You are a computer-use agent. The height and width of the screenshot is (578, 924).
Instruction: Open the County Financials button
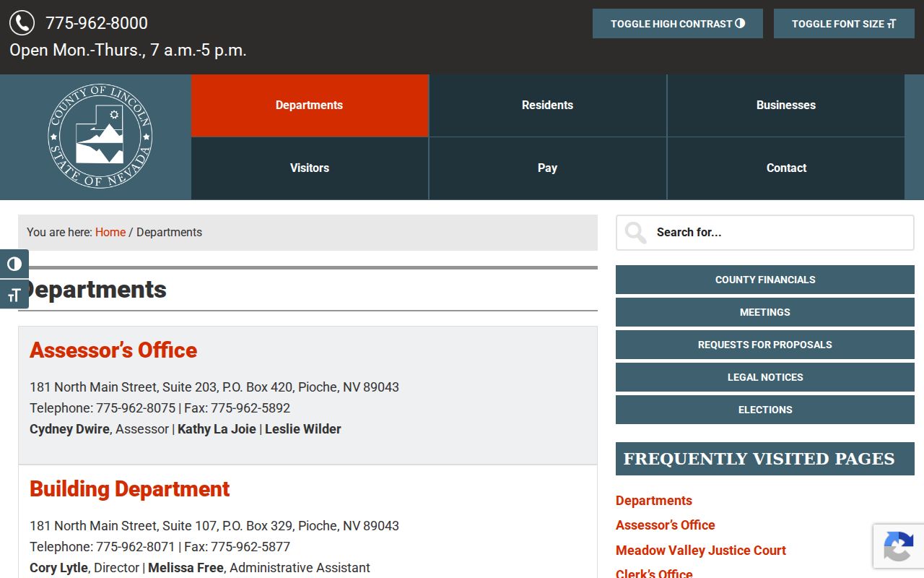point(765,280)
